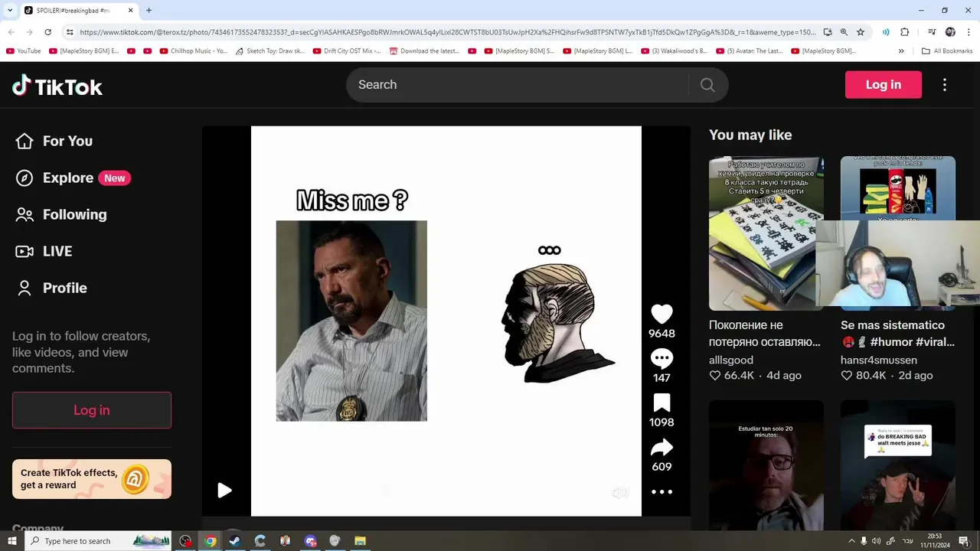Reload the page in Chrome
This screenshot has width=980, height=551.
point(47,32)
